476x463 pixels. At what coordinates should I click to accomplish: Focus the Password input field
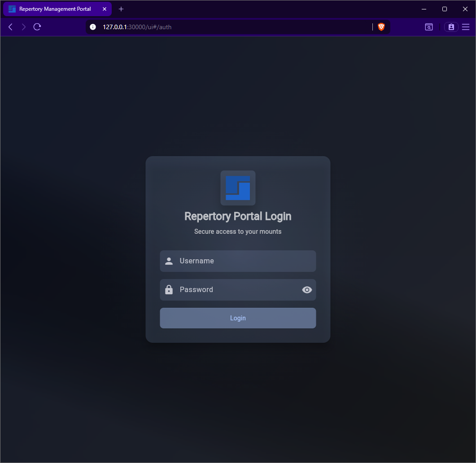pos(238,290)
